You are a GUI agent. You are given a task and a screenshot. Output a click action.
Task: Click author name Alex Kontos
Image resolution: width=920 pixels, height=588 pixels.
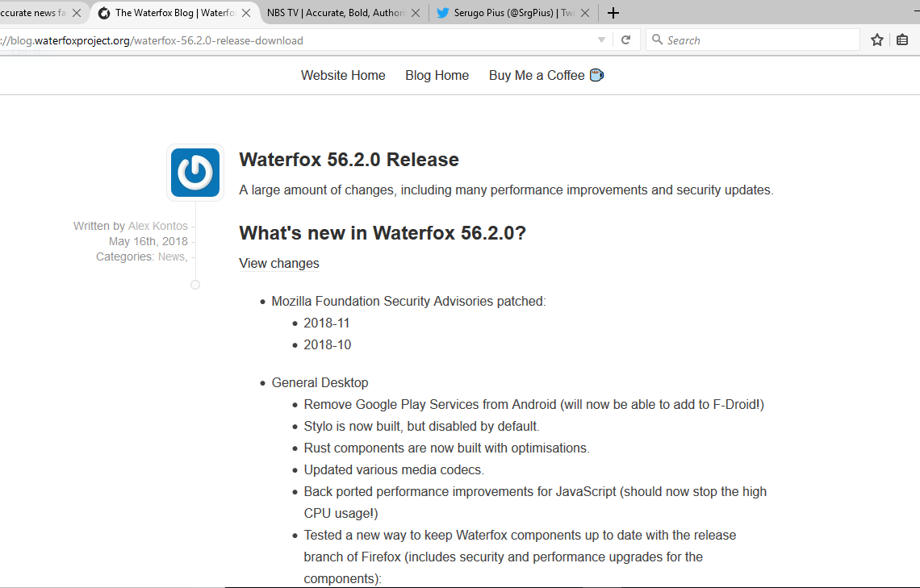(x=158, y=226)
